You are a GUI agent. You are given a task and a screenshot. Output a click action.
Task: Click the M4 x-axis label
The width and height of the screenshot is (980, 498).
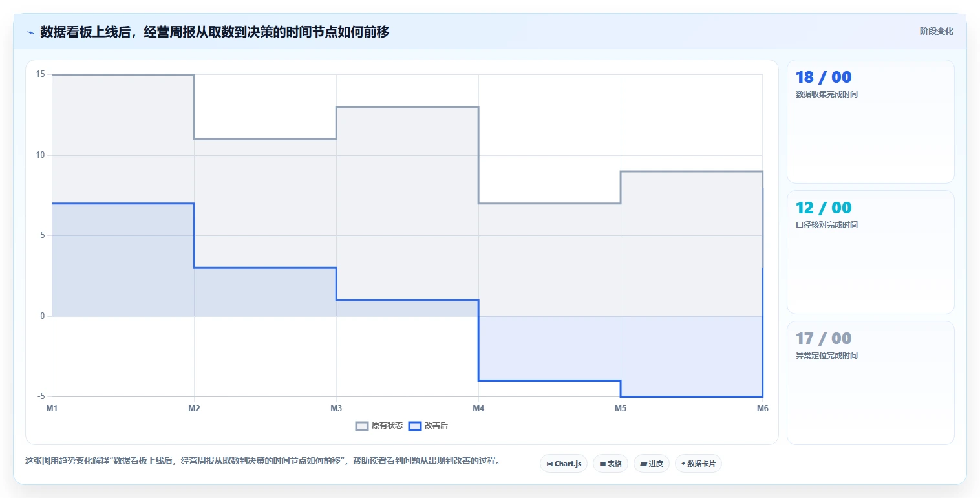(x=478, y=408)
